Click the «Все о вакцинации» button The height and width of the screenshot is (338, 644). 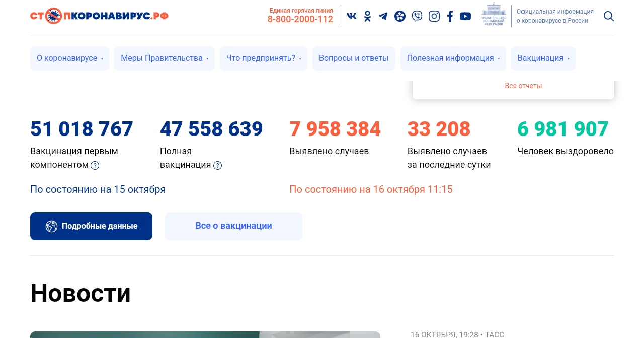click(233, 226)
